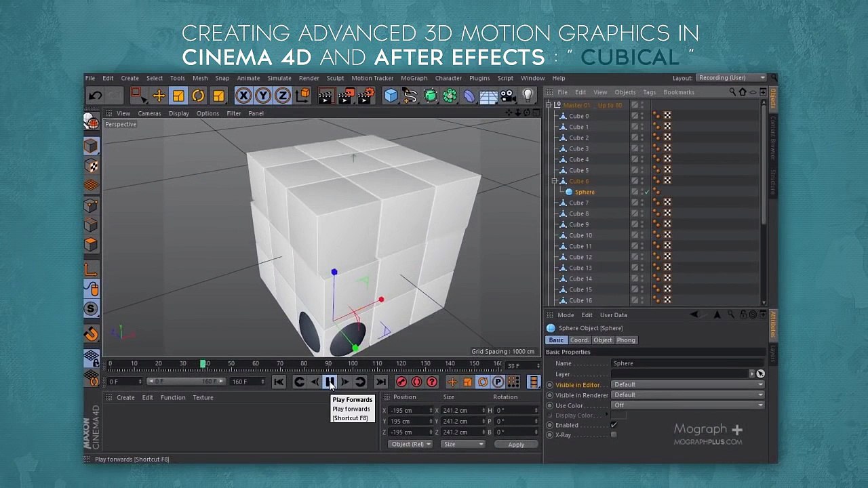Viewport: 868px width, 488px height.
Task: Open Object Manager Tags menu
Action: (x=649, y=92)
